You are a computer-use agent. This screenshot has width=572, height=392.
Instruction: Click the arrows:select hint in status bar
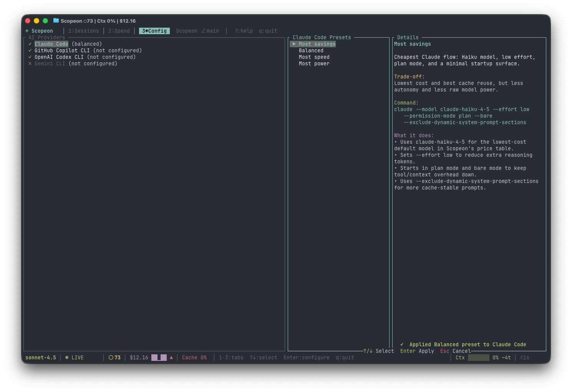264,357
